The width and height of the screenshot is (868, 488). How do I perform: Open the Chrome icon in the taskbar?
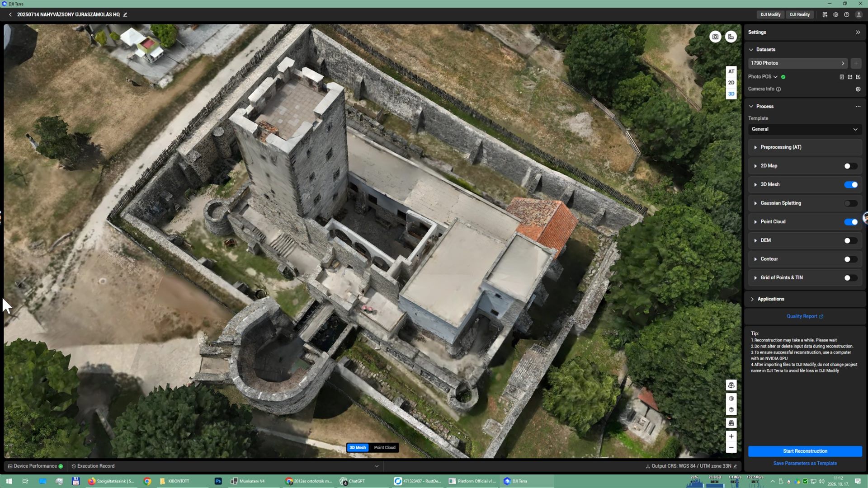tap(147, 481)
